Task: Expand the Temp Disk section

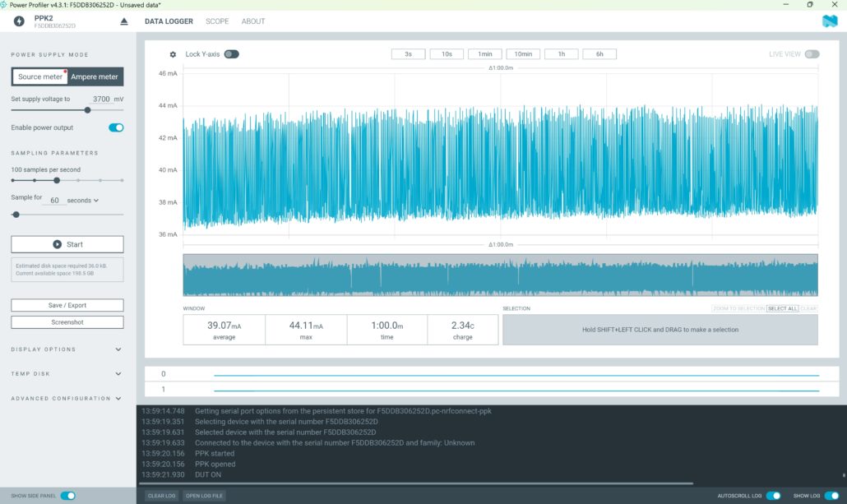Action: [67, 374]
